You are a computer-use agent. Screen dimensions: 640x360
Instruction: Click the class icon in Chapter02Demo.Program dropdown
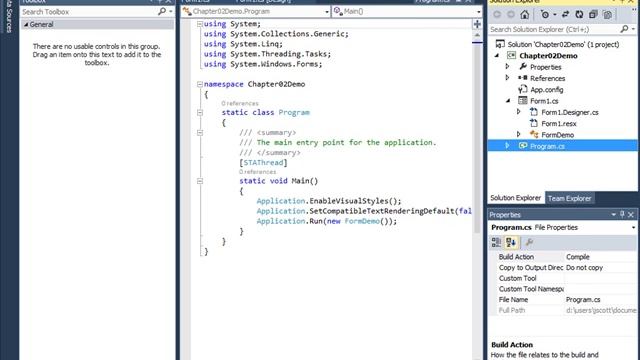point(187,11)
